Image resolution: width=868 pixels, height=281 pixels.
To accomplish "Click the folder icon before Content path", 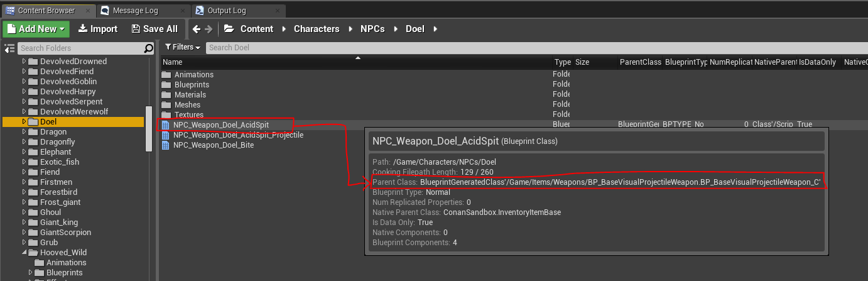I will 229,29.
